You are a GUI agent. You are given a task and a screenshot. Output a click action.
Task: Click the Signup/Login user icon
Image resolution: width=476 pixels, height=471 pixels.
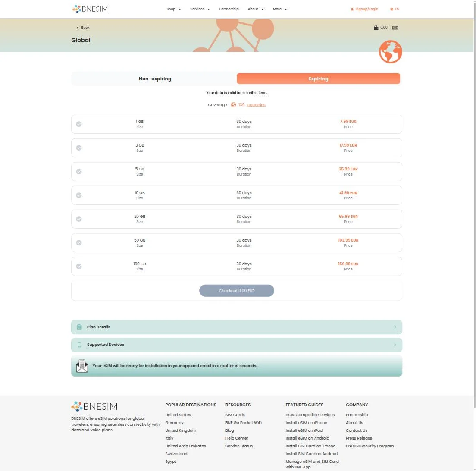(352, 9)
